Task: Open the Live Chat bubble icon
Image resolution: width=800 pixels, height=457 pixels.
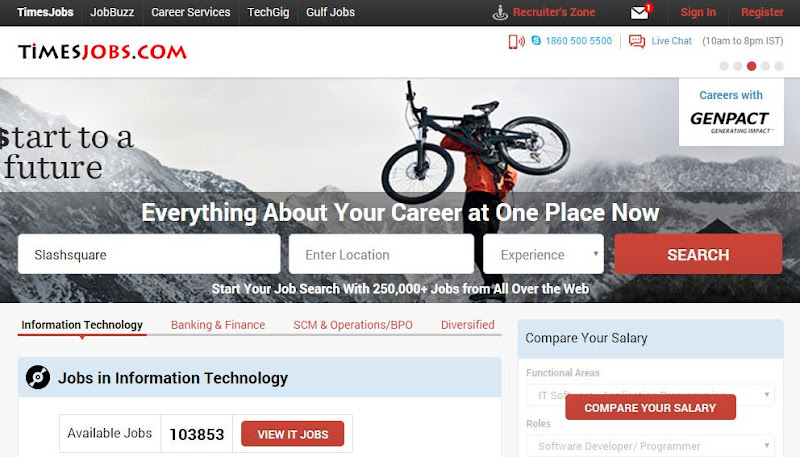Action: 637,41
